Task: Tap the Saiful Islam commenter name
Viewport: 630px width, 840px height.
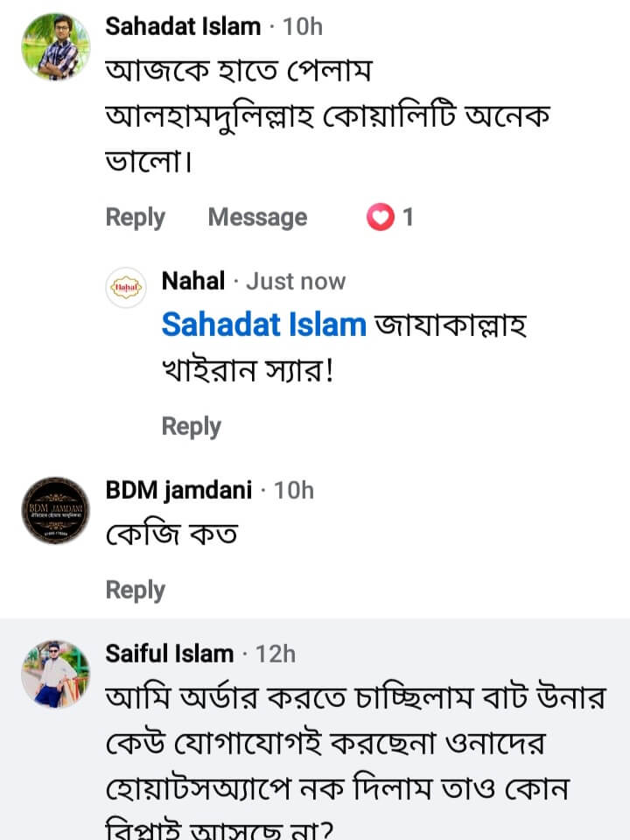Action: (x=170, y=653)
